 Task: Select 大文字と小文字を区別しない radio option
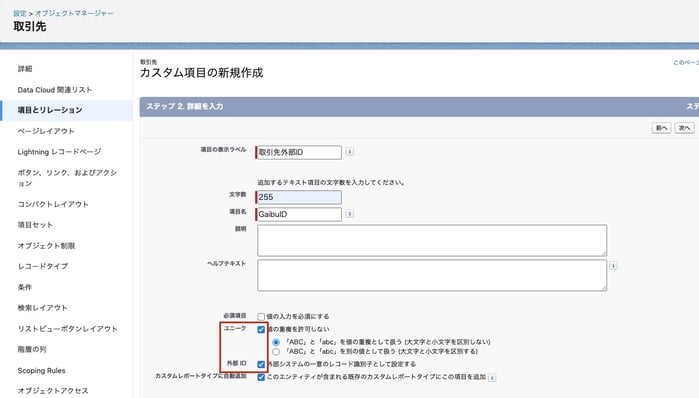(276, 342)
